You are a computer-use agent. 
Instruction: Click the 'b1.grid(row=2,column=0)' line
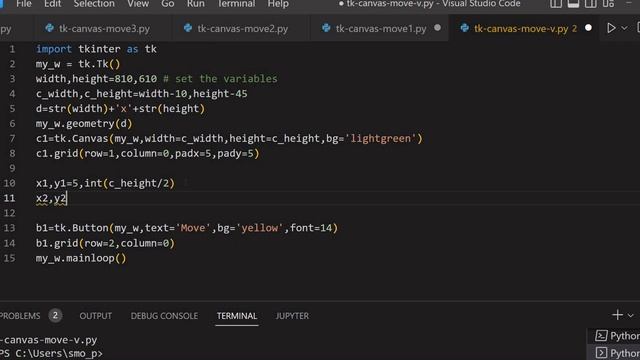click(x=105, y=243)
